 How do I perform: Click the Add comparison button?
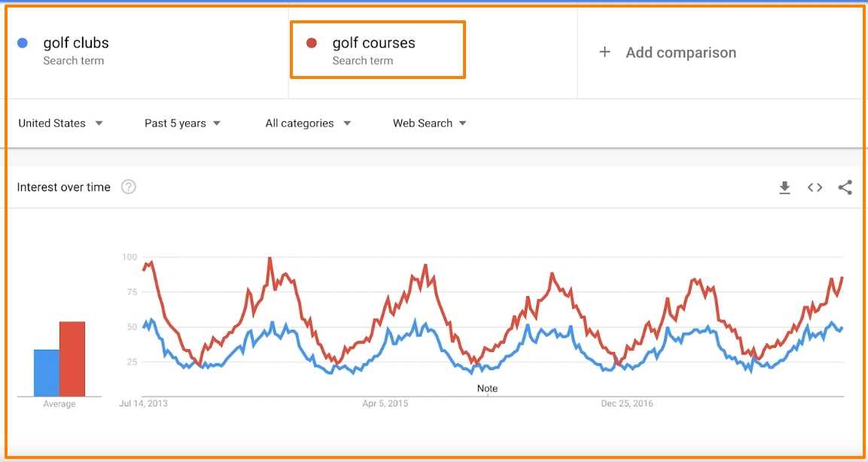(681, 53)
